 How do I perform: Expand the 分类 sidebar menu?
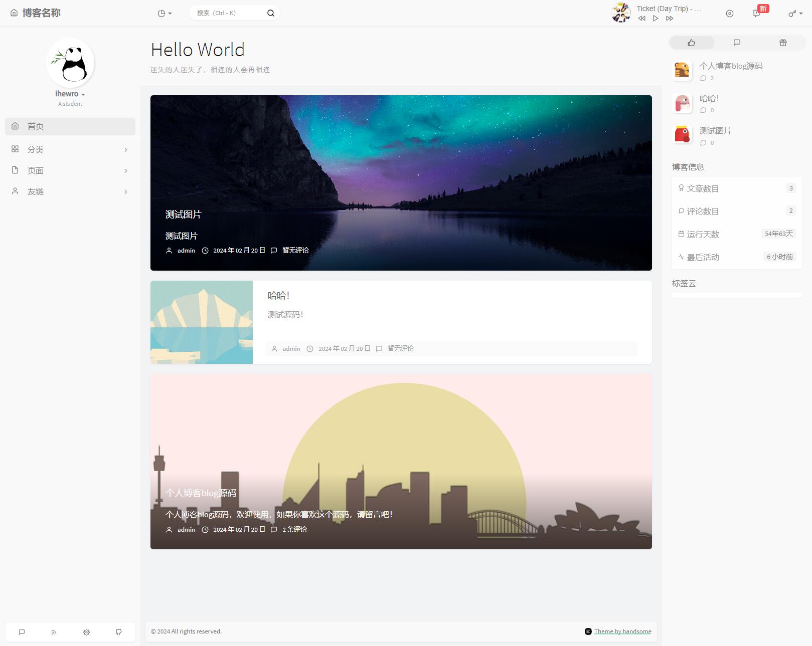(x=70, y=149)
